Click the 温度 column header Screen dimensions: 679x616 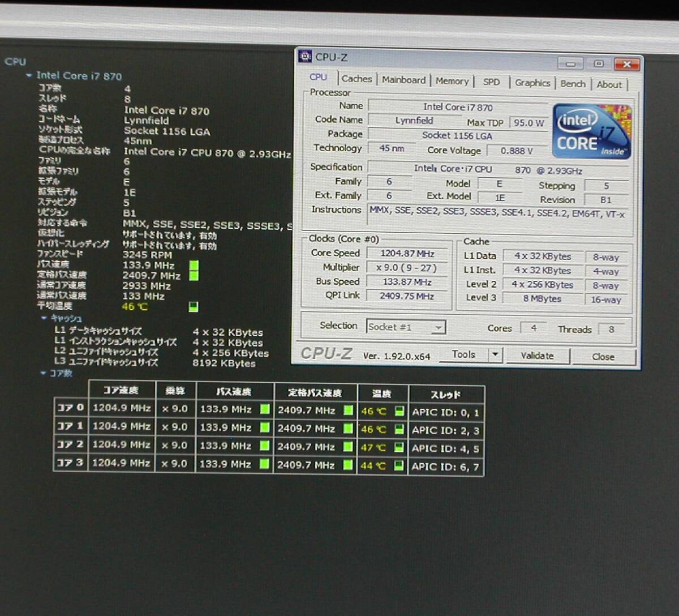(382, 393)
